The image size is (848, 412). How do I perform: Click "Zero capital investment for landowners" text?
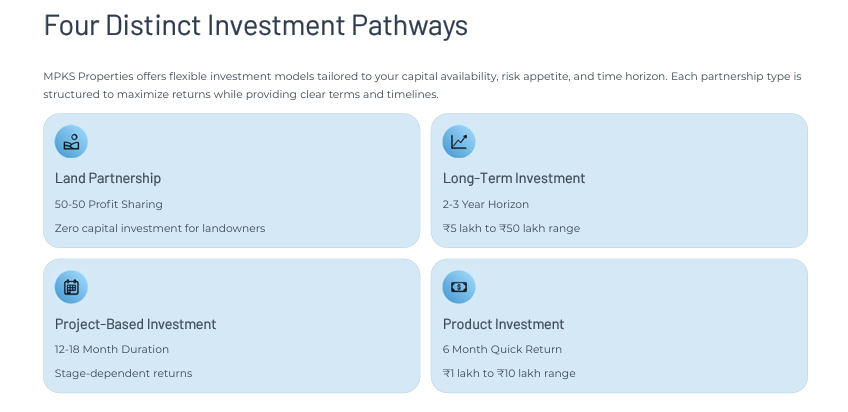(160, 228)
